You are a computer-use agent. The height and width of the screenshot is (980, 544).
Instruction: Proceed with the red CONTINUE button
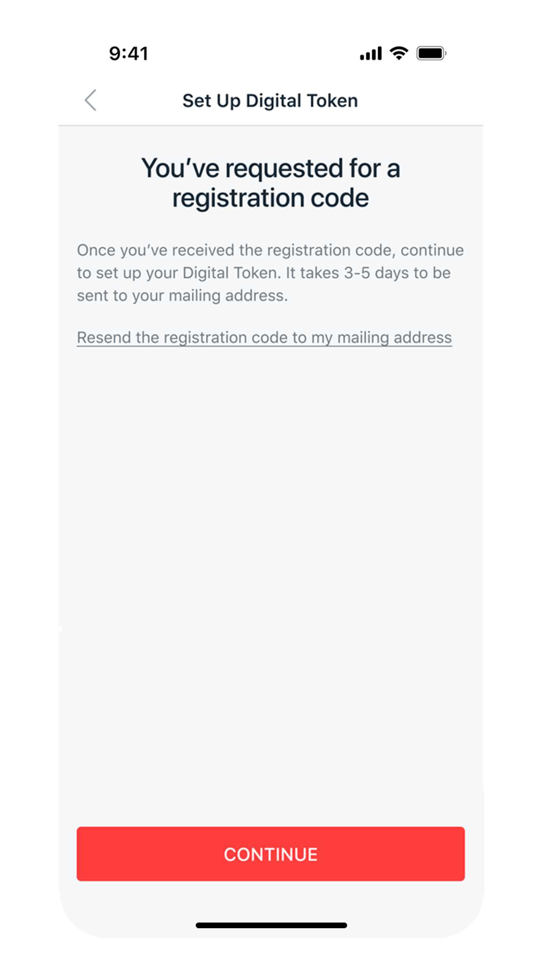[270, 854]
